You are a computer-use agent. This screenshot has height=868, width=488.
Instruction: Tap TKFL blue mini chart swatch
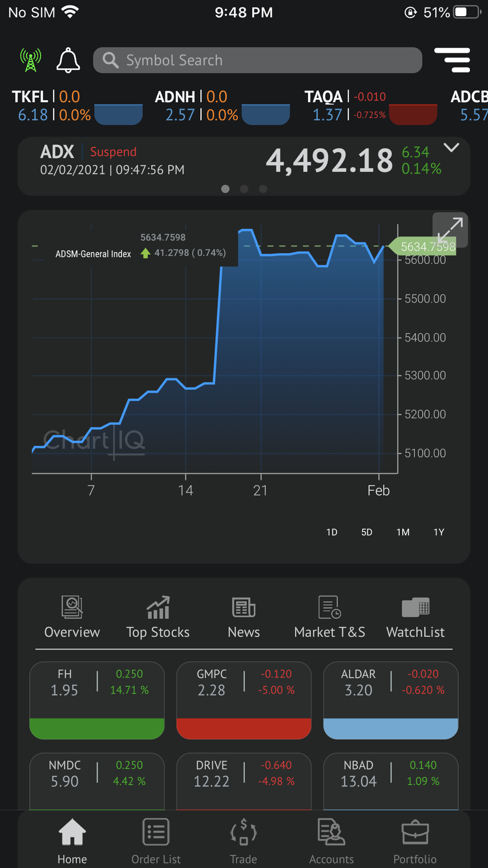tap(119, 115)
